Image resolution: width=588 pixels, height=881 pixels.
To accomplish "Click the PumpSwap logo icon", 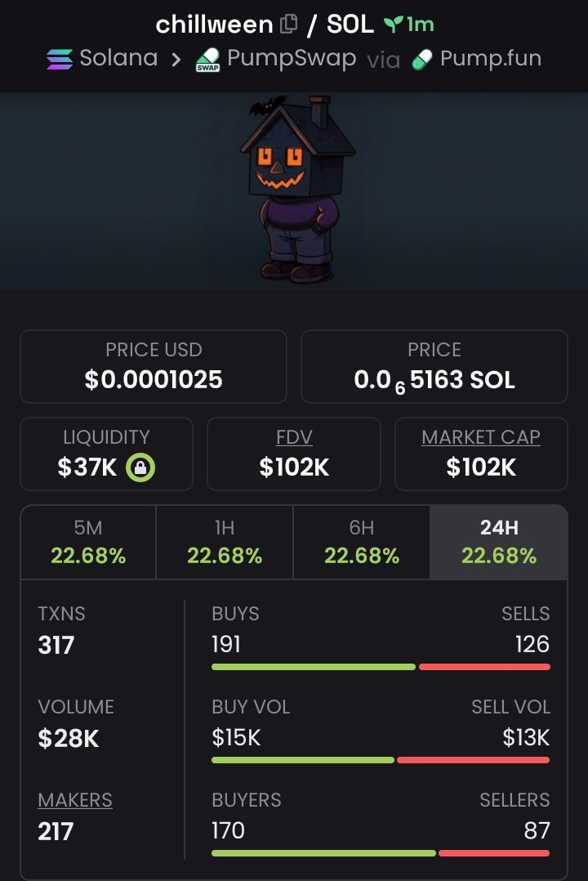I will point(207,60).
